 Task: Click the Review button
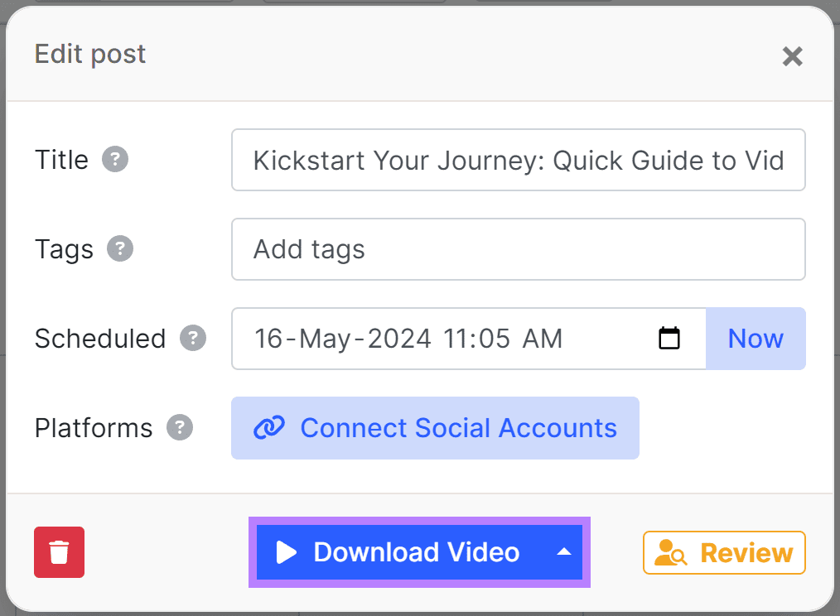(x=724, y=552)
